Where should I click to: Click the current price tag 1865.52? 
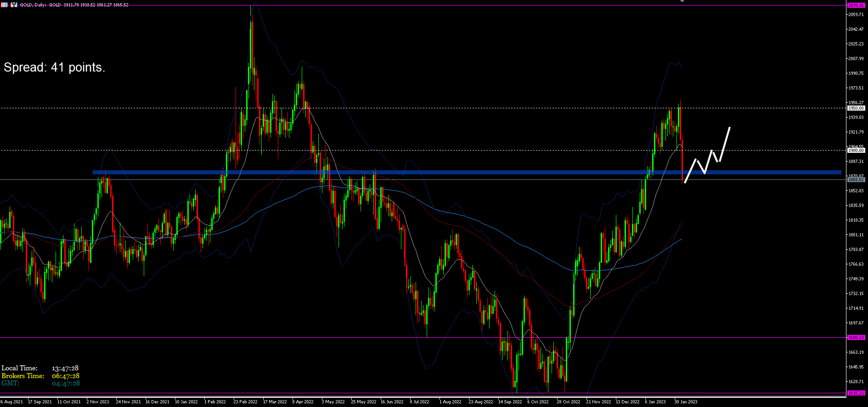point(856,180)
